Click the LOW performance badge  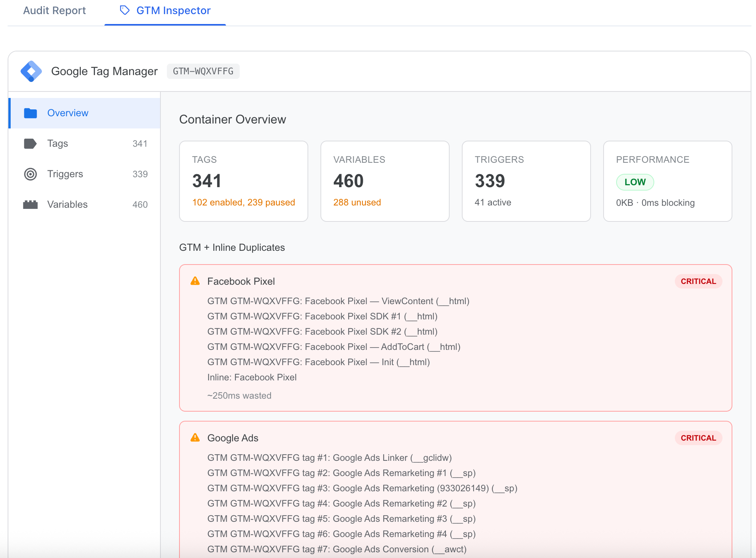tap(635, 182)
